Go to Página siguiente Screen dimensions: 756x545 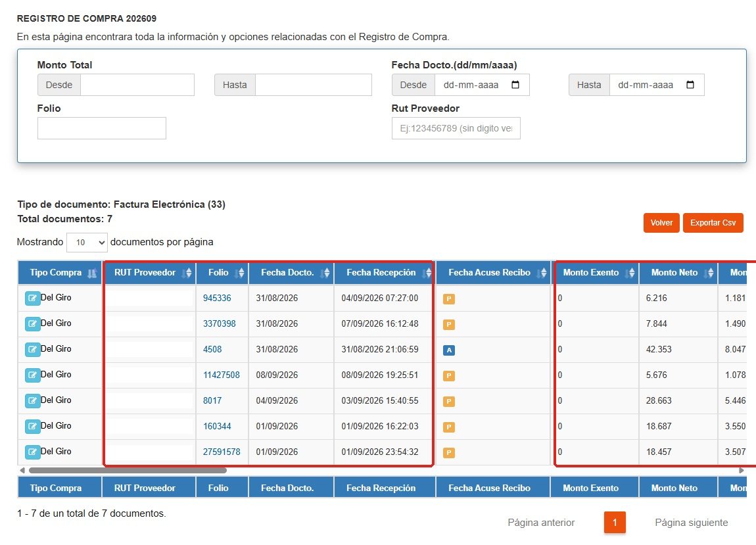click(692, 523)
